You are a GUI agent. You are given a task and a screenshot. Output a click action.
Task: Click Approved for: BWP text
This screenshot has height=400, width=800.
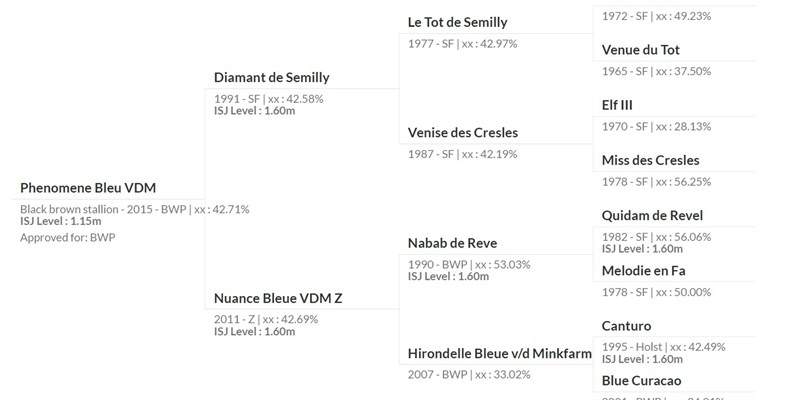[x=67, y=238]
